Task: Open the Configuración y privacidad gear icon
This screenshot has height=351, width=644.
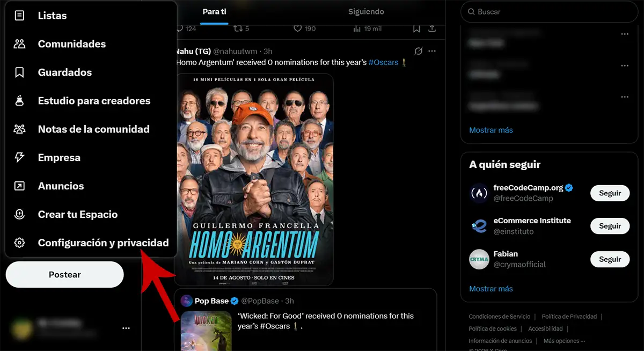Action: click(19, 243)
